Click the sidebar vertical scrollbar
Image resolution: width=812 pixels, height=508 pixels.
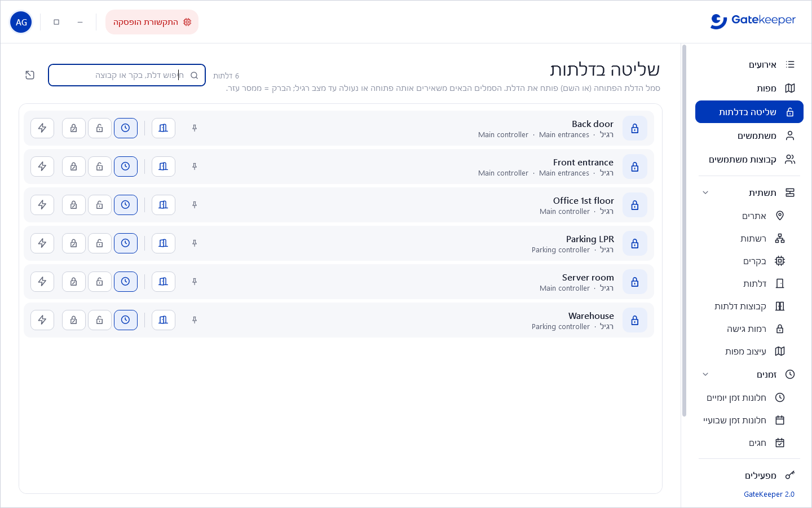pos(685,230)
